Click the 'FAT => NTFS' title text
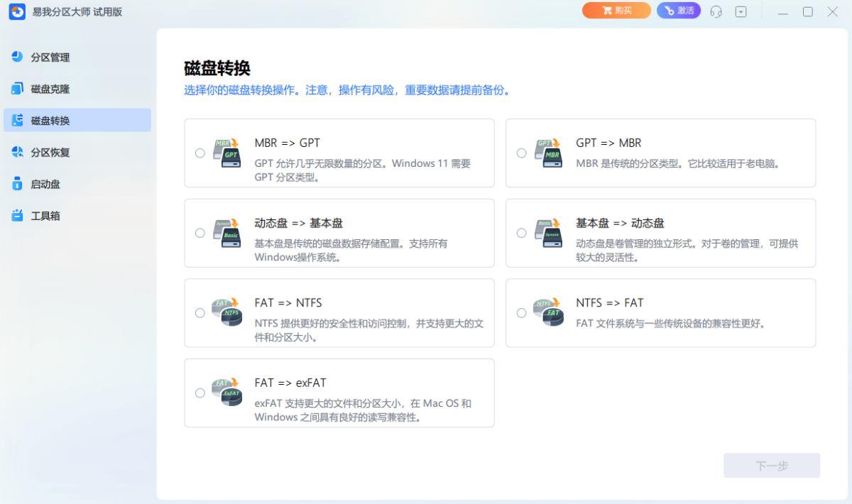The width and height of the screenshot is (852, 504). [288, 303]
